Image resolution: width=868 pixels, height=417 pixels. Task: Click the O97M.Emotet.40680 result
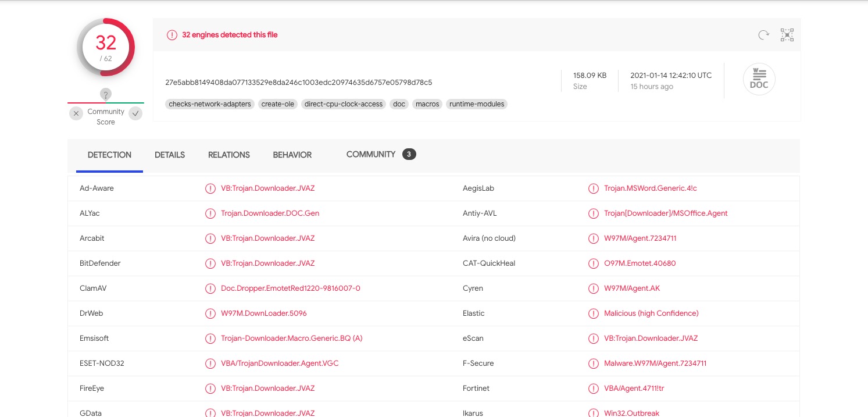tap(640, 263)
